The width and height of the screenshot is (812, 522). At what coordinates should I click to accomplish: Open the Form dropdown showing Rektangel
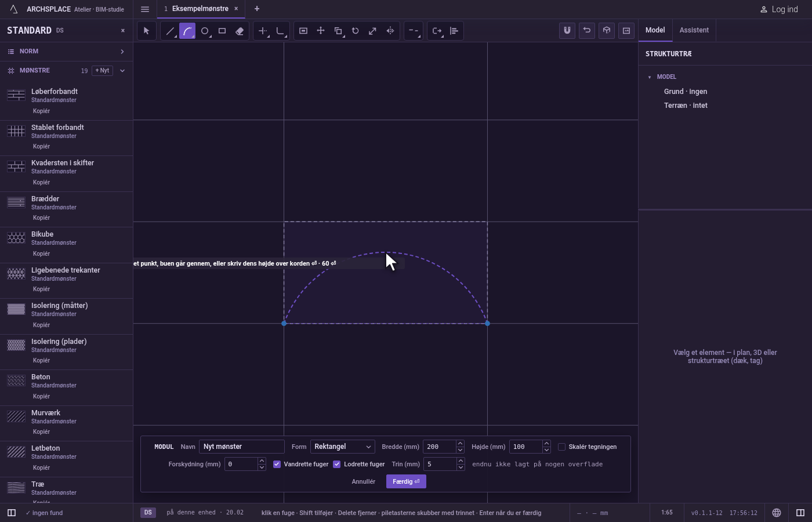coord(343,447)
